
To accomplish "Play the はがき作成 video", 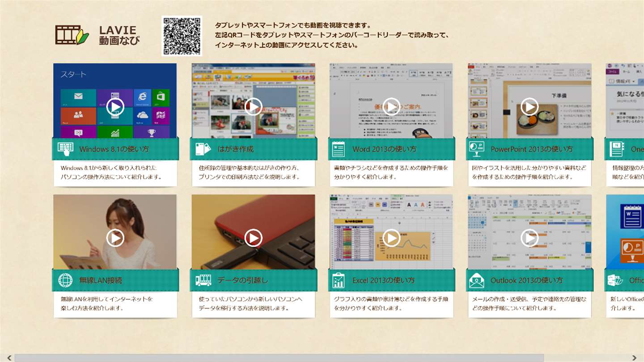I will click(x=253, y=107).
